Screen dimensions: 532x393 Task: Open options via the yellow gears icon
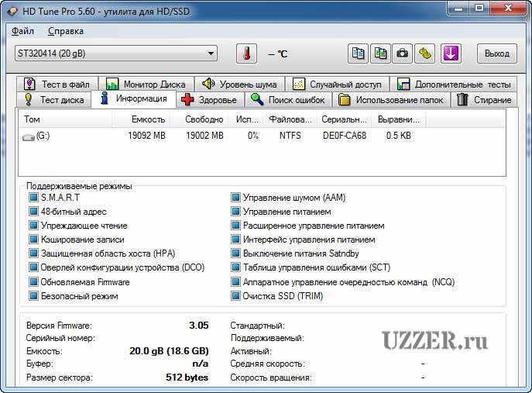pyautogui.click(x=425, y=53)
